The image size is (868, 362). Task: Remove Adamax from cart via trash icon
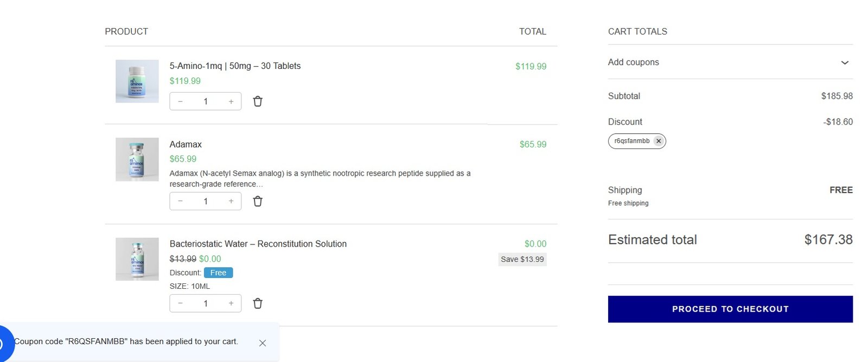pos(258,201)
